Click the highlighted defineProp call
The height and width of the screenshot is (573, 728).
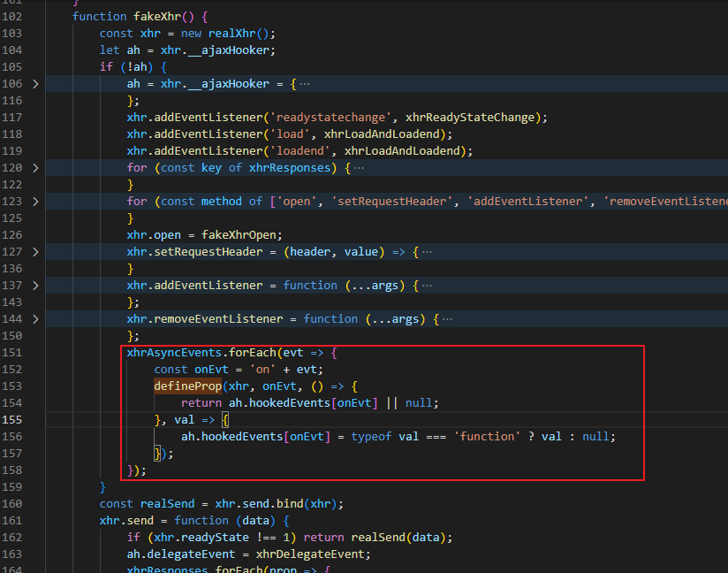[187, 386]
